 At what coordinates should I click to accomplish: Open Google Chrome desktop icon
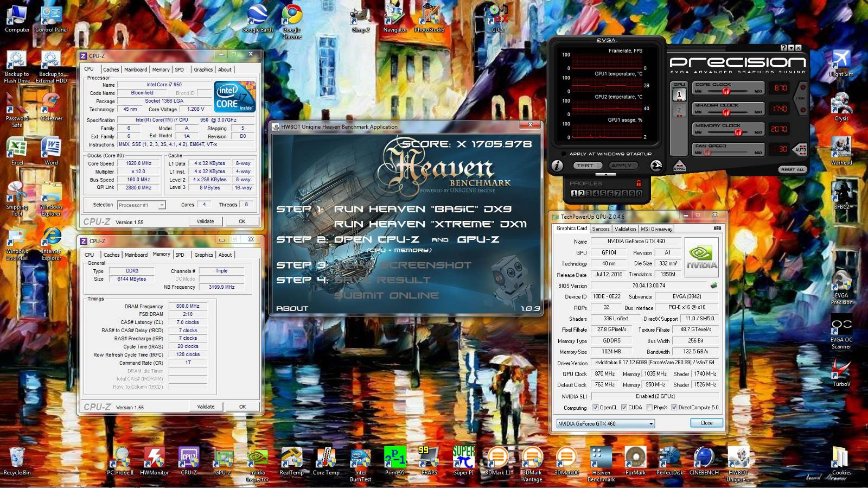pyautogui.click(x=292, y=21)
